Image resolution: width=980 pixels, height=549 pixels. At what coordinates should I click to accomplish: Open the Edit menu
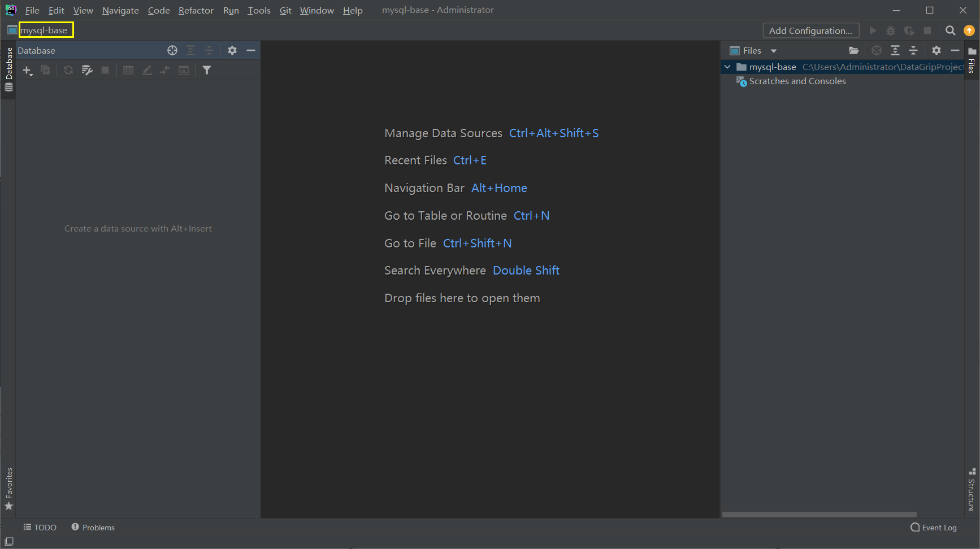[x=57, y=10]
